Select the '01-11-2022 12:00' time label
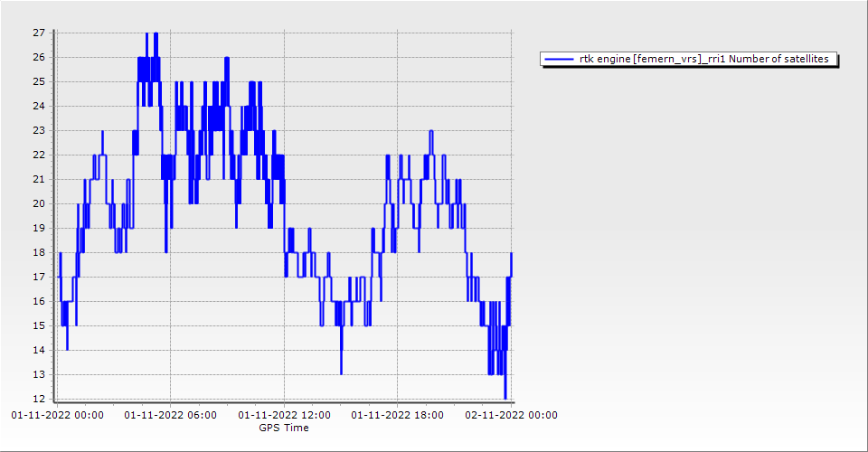 pyautogui.click(x=284, y=416)
